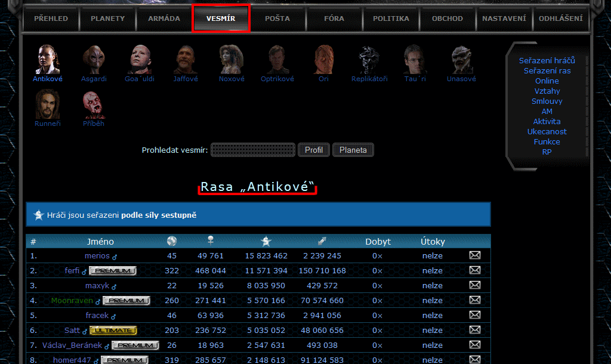611x364 pixels.
Task: Open the Ukecanost sidebar link
Action: pyautogui.click(x=547, y=132)
